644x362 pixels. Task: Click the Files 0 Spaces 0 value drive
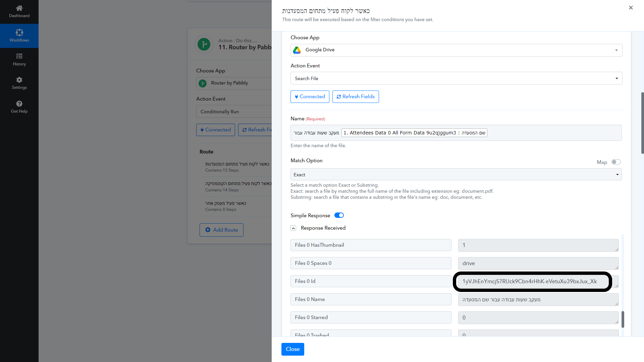click(538, 263)
